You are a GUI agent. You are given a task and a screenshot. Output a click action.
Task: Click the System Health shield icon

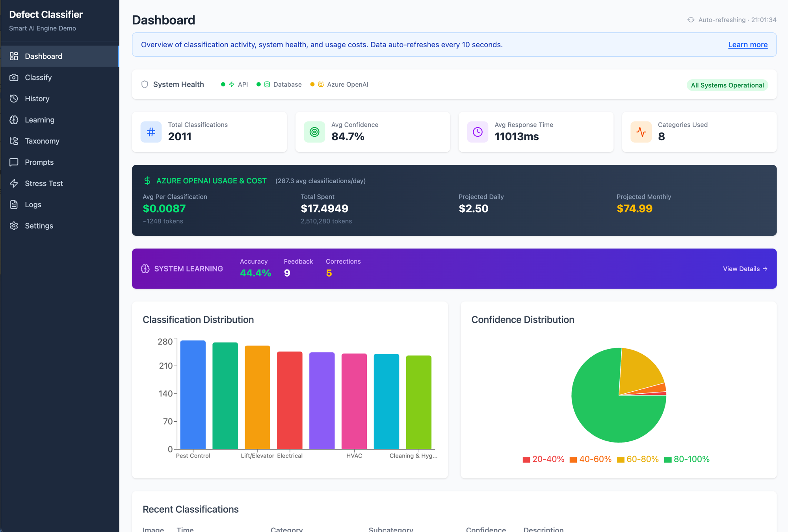tap(145, 84)
